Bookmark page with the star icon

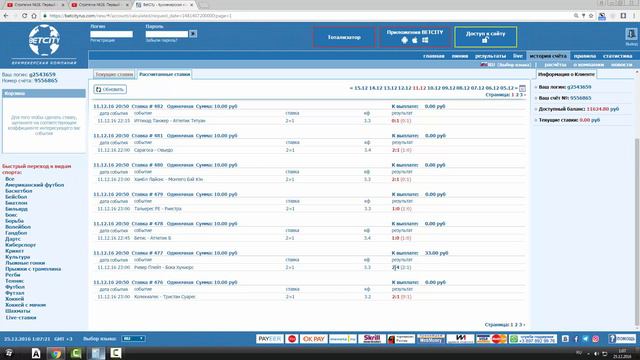[591, 16]
